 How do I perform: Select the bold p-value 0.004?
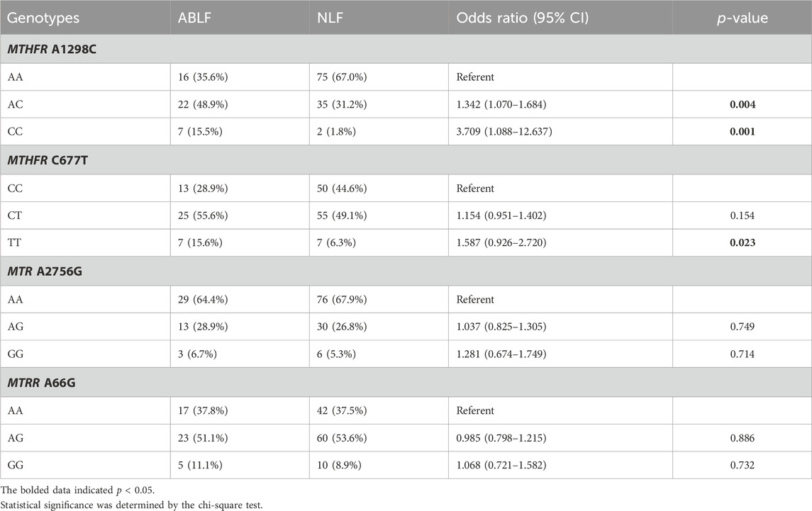pos(742,105)
